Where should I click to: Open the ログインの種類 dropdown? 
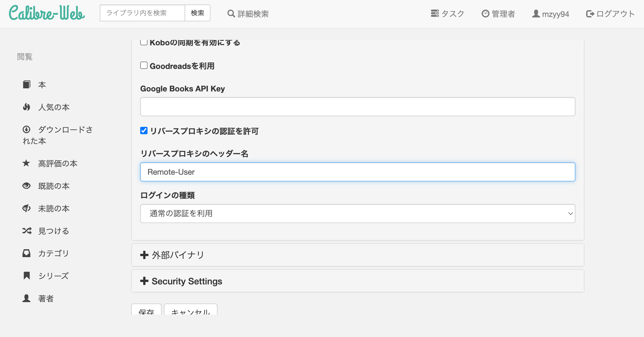pos(358,214)
